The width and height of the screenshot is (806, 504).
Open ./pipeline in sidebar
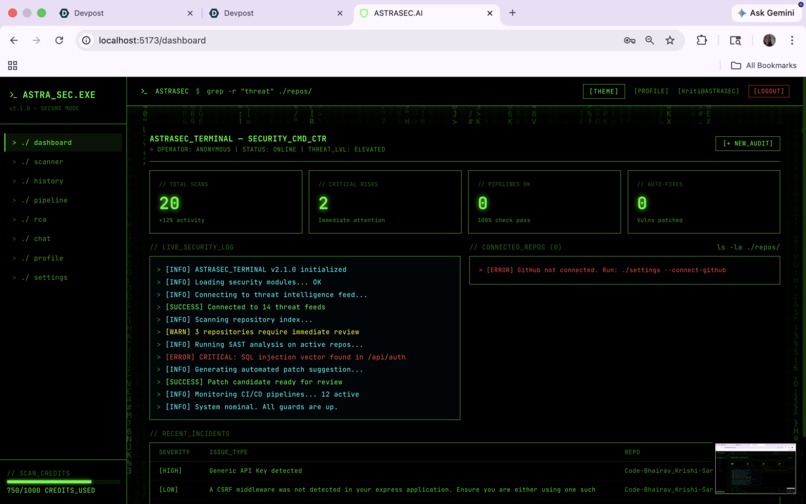click(63, 200)
